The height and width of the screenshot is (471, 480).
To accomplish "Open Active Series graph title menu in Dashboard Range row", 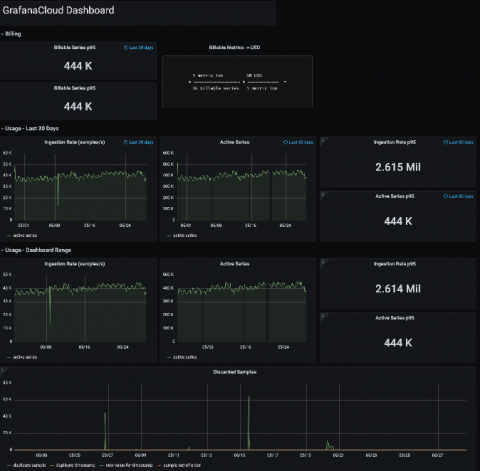I will pyautogui.click(x=234, y=264).
